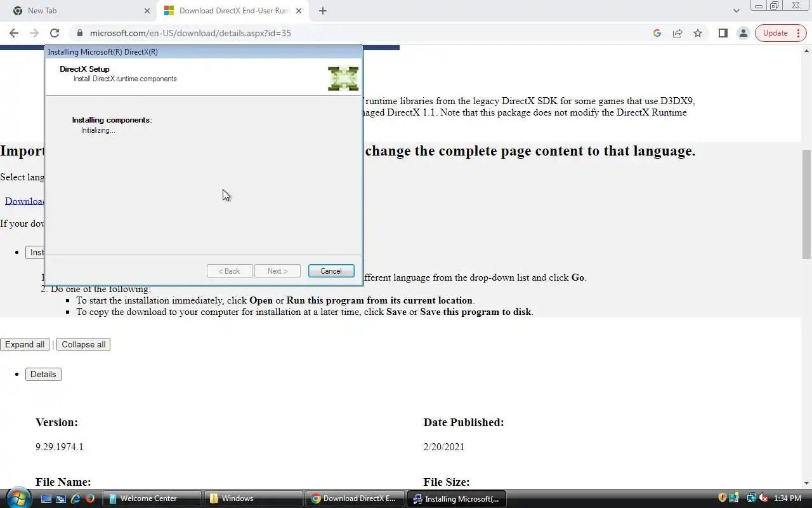Switch to Download DirectX Chrome taskbar button
The height and width of the screenshot is (508, 812).
355,498
